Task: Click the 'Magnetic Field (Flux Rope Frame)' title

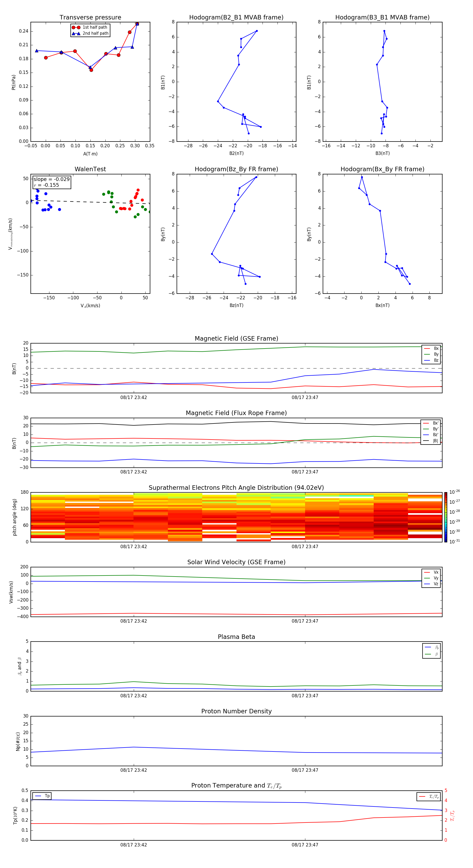Action: 236,413
